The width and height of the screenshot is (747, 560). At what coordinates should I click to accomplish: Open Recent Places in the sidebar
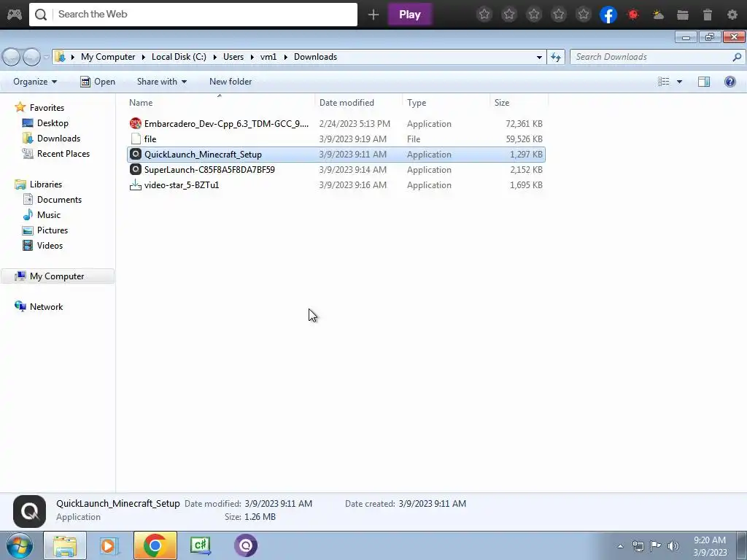pyautogui.click(x=63, y=153)
